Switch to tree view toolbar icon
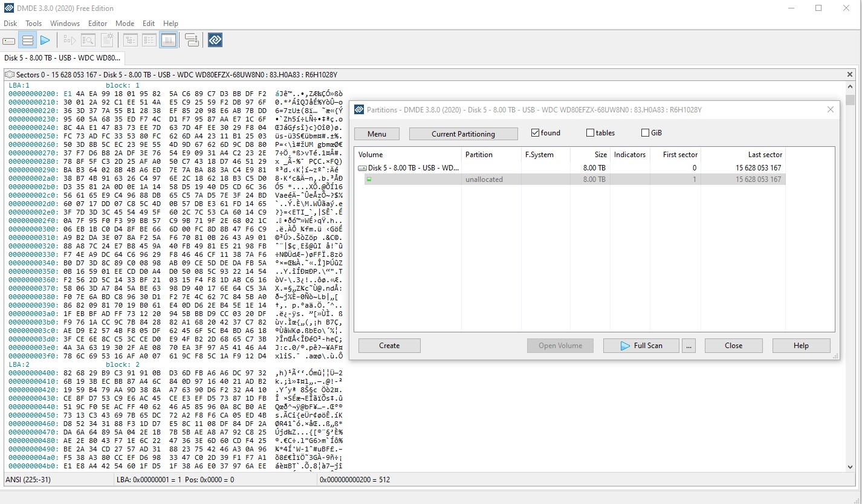The width and height of the screenshot is (862, 504). (131, 40)
